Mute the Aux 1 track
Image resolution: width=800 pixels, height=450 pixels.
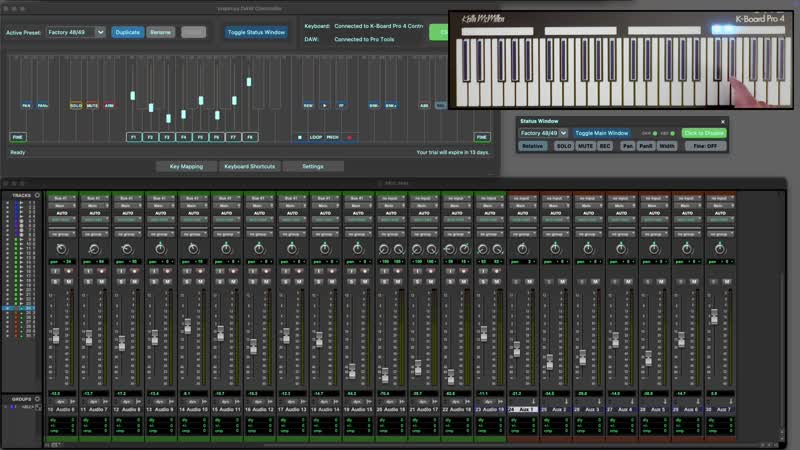(x=530, y=282)
